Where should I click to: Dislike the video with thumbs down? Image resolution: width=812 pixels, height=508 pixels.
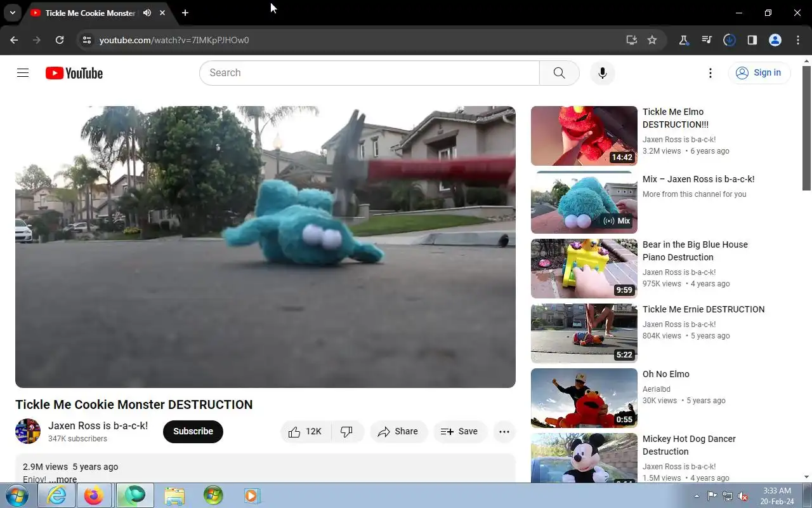347,431
